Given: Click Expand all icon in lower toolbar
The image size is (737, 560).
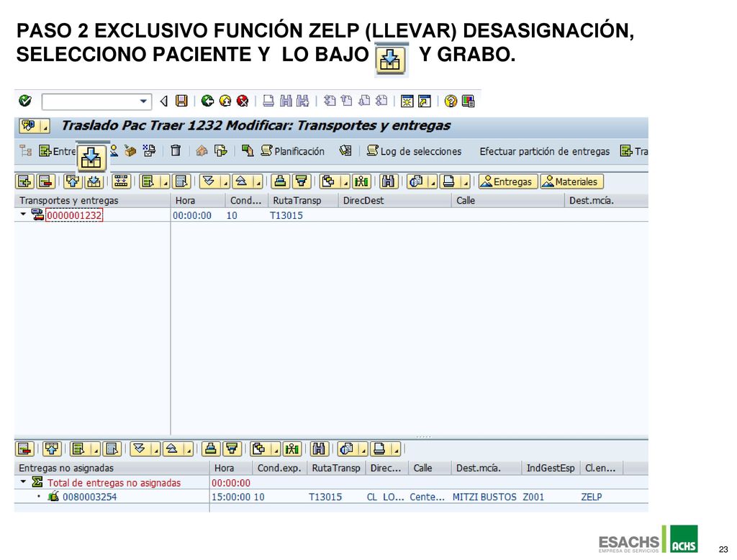Looking at the screenshot, I should point(139,449).
